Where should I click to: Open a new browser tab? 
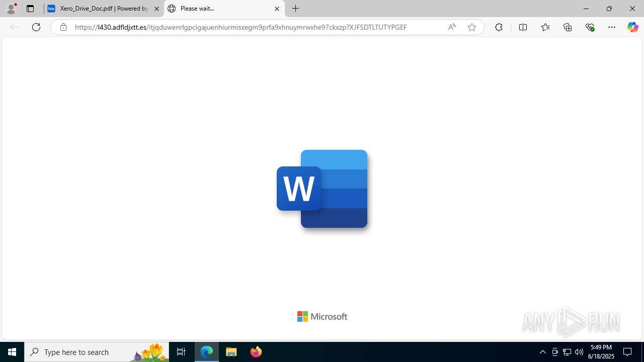pyautogui.click(x=296, y=9)
